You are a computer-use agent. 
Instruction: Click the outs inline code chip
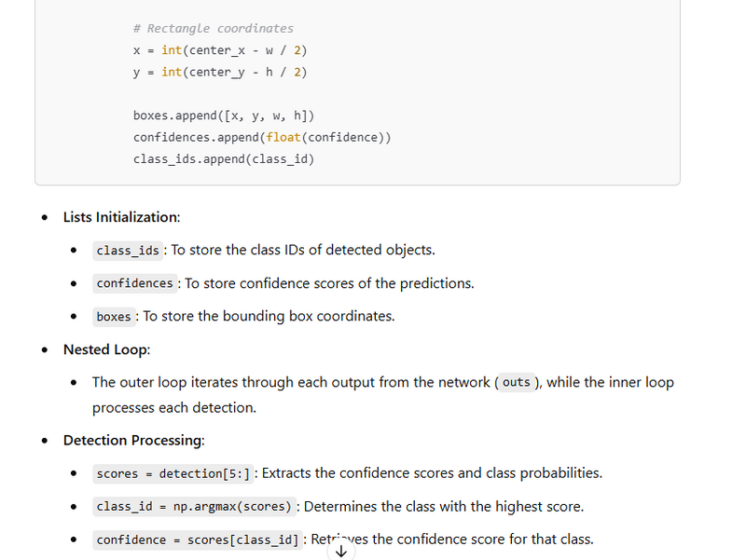point(516,383)
